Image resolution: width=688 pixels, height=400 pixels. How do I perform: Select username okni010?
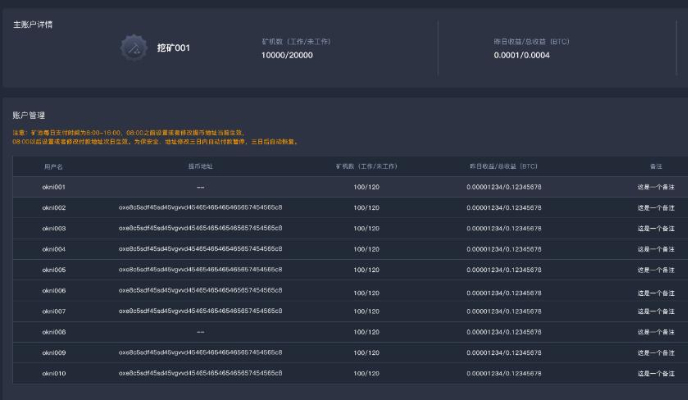[x=54, y=373]
